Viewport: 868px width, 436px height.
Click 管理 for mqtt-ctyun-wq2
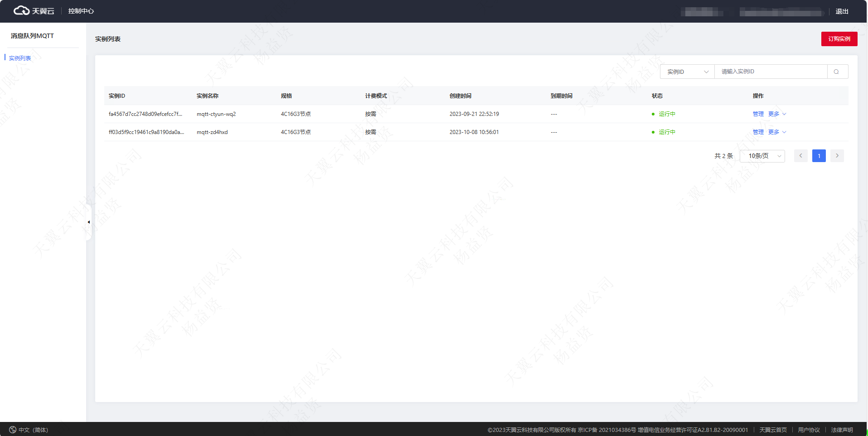(758, 114)
